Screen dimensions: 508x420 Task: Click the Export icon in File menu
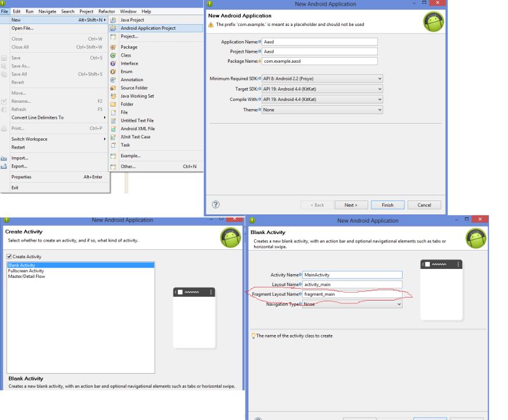pos(4,167)
